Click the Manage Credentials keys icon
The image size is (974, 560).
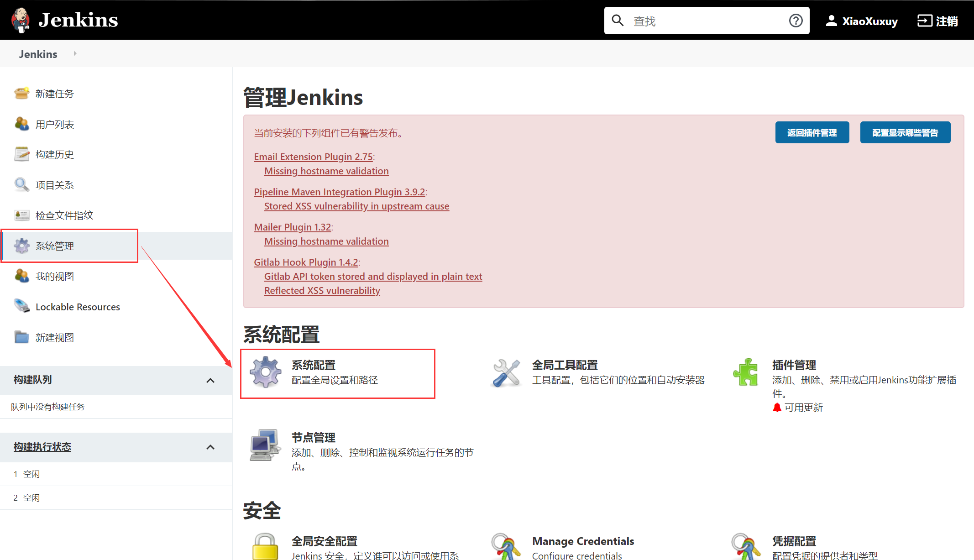pos(506,546)
